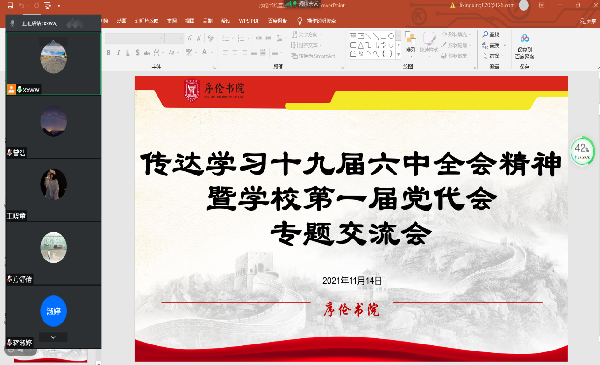This screenshot has height=365, width=600.
Task: Toggle text Shadow S button
Action: pyautogui.click(x=137, y=52)
